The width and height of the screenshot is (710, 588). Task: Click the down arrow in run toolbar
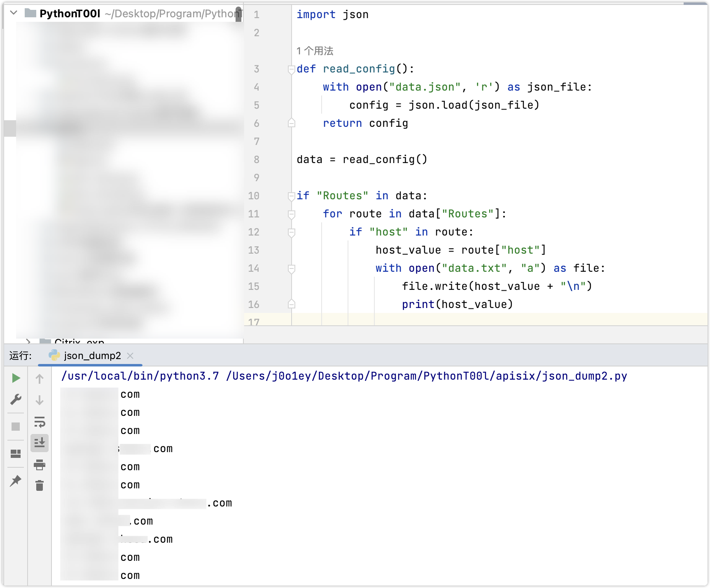coord(40,400)
